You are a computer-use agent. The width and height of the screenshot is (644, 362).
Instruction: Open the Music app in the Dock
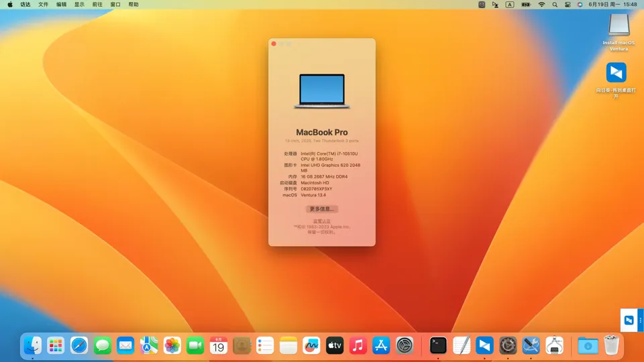pos(358,346)
